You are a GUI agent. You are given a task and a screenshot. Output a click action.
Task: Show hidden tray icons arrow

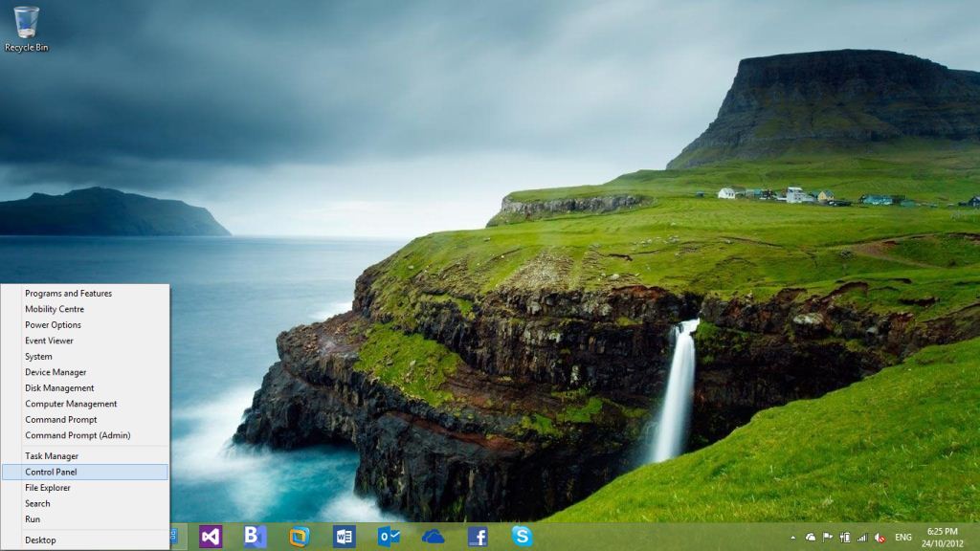coord(793,538)
